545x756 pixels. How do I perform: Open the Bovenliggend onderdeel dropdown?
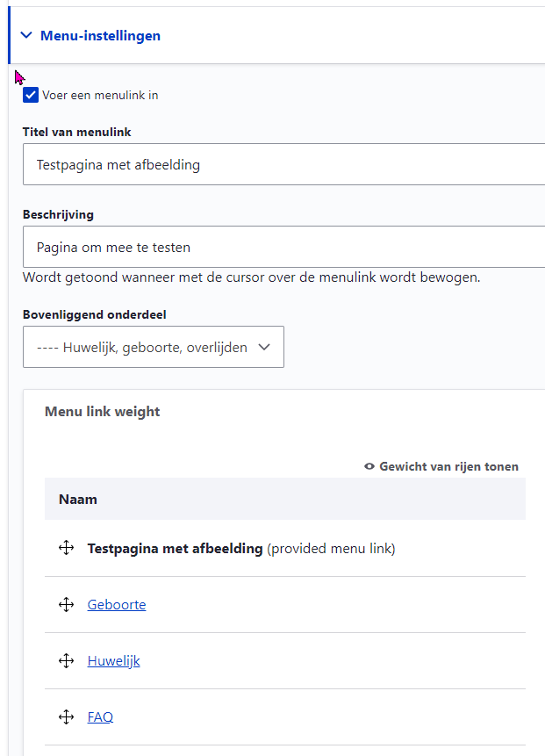click(x=154, y=347)
